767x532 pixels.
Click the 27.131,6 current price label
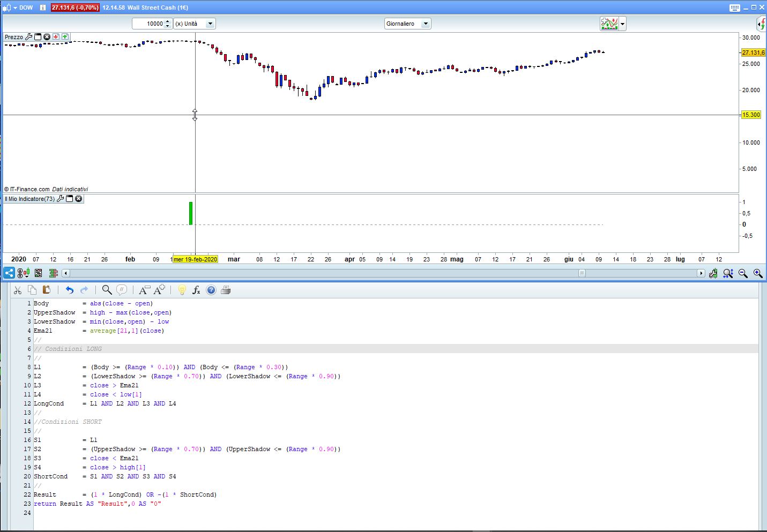pos(753,53)
